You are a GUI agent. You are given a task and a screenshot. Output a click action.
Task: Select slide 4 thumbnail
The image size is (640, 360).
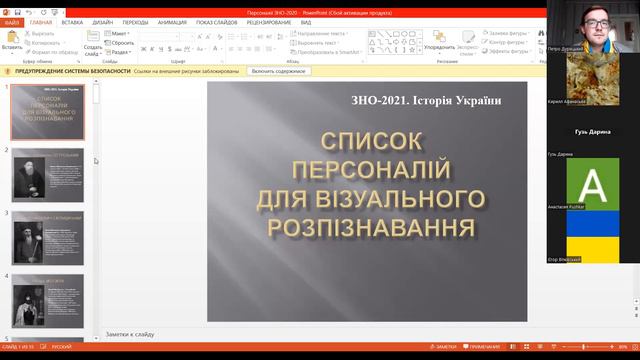click(x=48, y=301)
